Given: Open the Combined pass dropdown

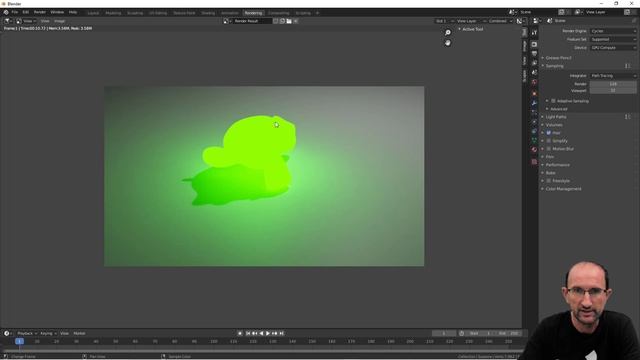Looking at the screenshot, I should 500,21.
